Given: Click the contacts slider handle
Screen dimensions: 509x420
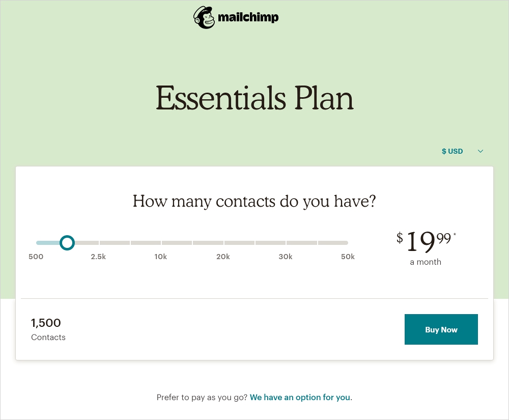Looking at the screenshot, I should click(x=67, y=243).
